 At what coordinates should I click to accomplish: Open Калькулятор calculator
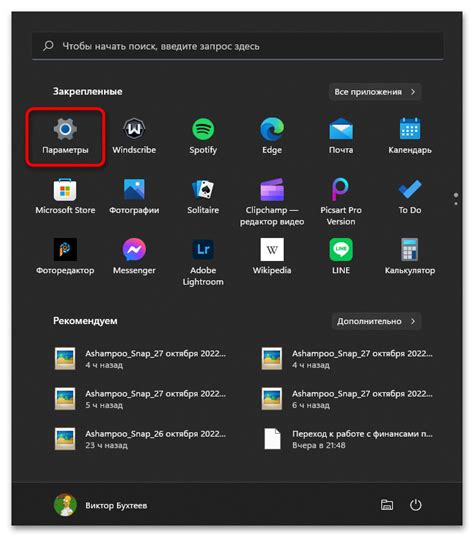point(410,257)
